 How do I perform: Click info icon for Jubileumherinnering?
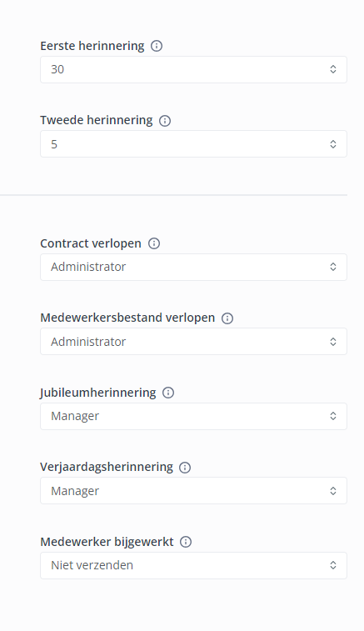(x=168, y=393)
